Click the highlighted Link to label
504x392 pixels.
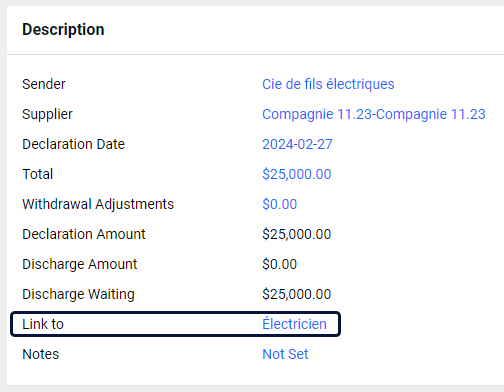coord(43,324)
